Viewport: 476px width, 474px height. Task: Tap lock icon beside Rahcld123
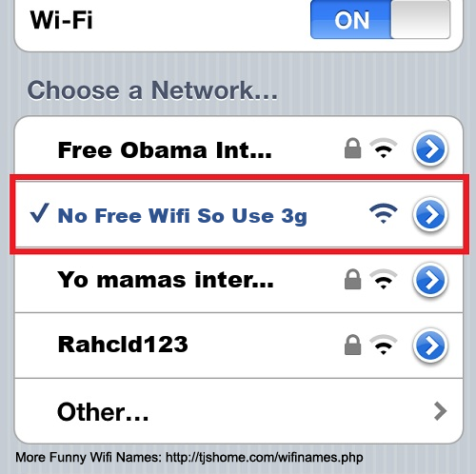click(x=353, y=345)
